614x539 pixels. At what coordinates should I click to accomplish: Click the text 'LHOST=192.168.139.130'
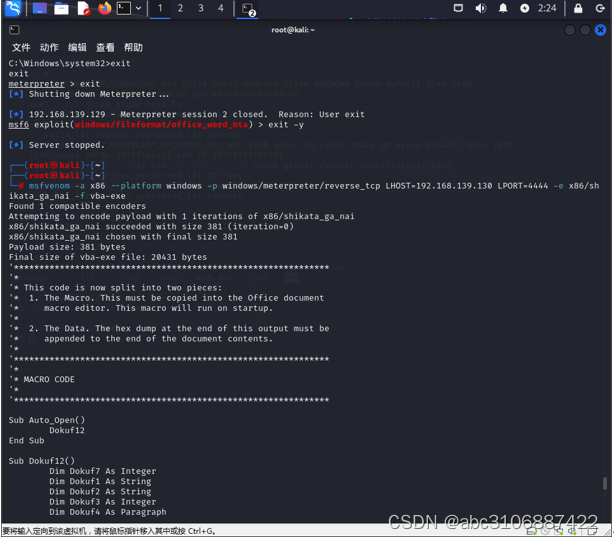click(x=439, y=186)
